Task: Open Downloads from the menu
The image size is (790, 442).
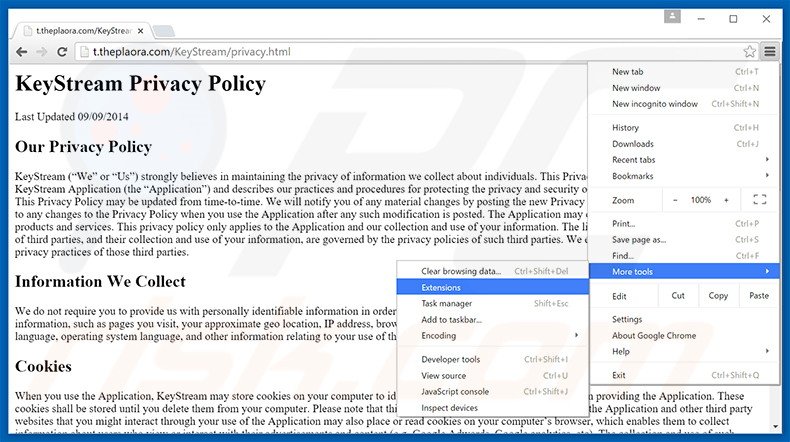Action: pos(684,144)
